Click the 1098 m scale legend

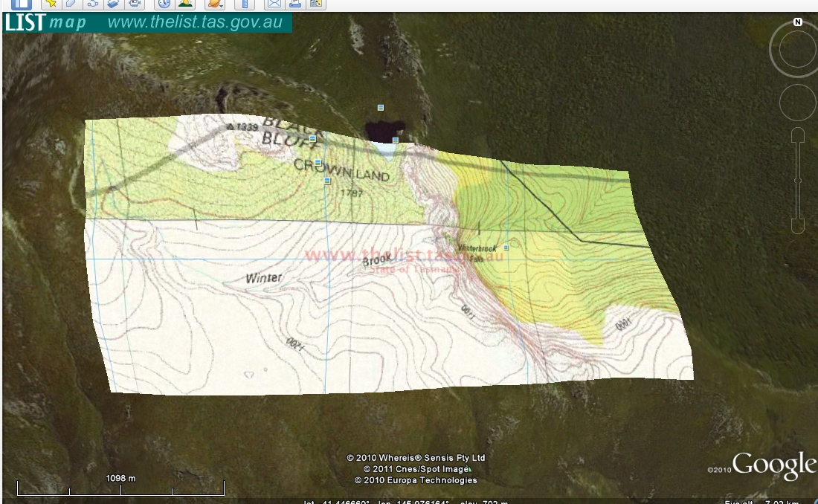120,485
